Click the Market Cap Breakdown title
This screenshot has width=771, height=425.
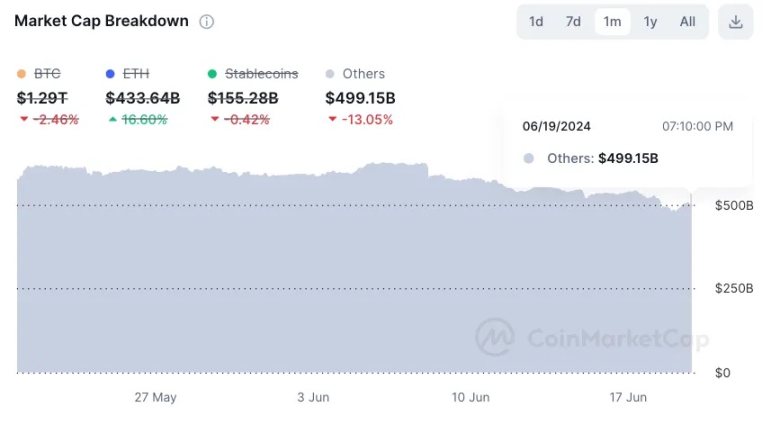click(x=101, y=21)
